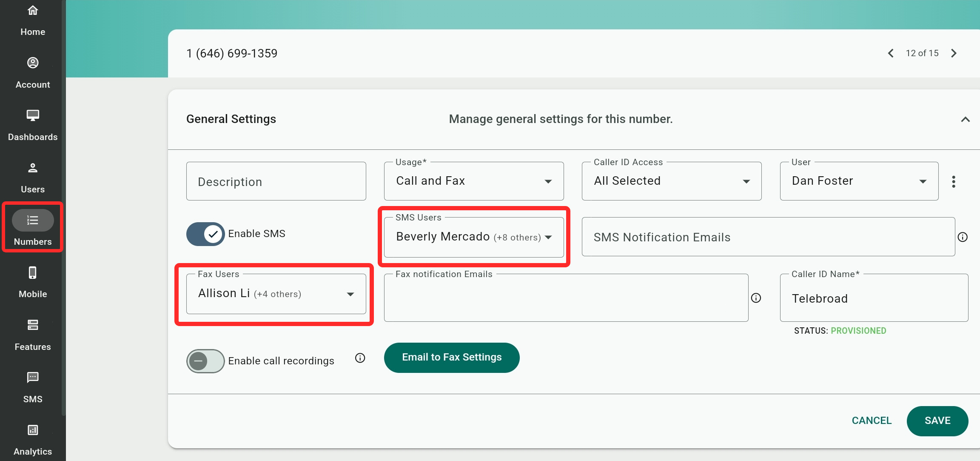Click the info icon next to call recordings
980x461 pixels.
point(360,358)
